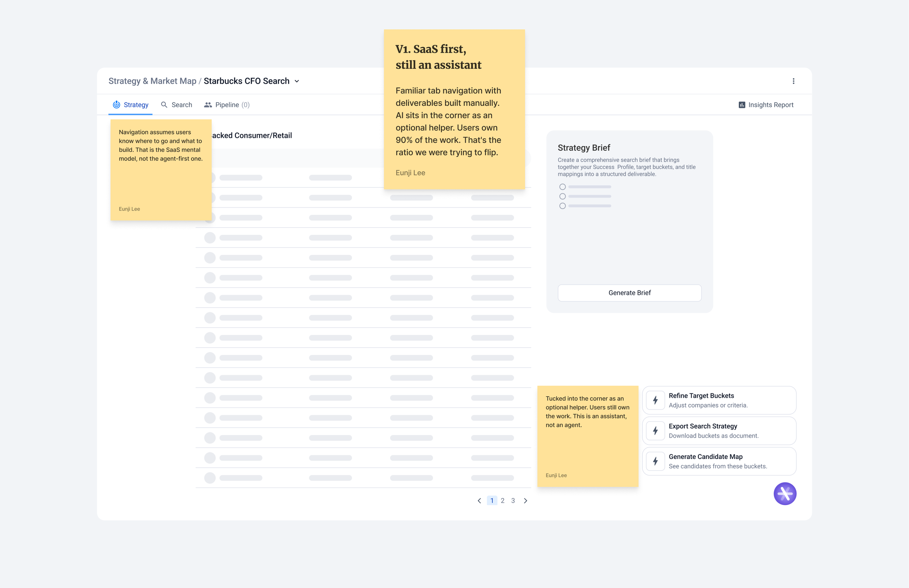Go to previous page with left chevron
The image size is (909, 588).
pos(479,501)
